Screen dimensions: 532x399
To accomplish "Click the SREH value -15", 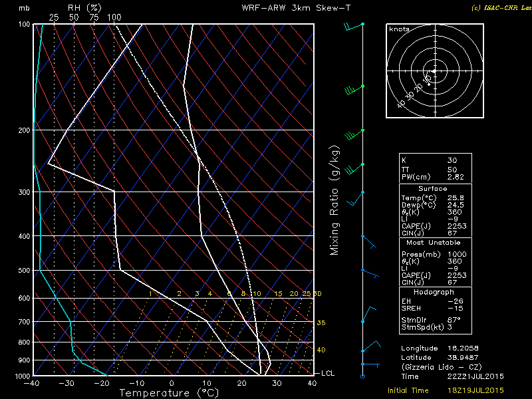I will [x=455, y=309].
